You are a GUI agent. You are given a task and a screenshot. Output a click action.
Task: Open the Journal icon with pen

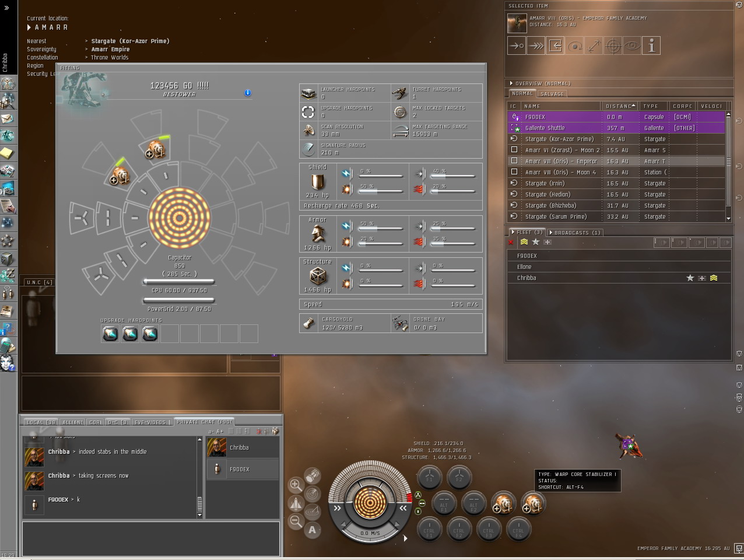click(8, 205)
